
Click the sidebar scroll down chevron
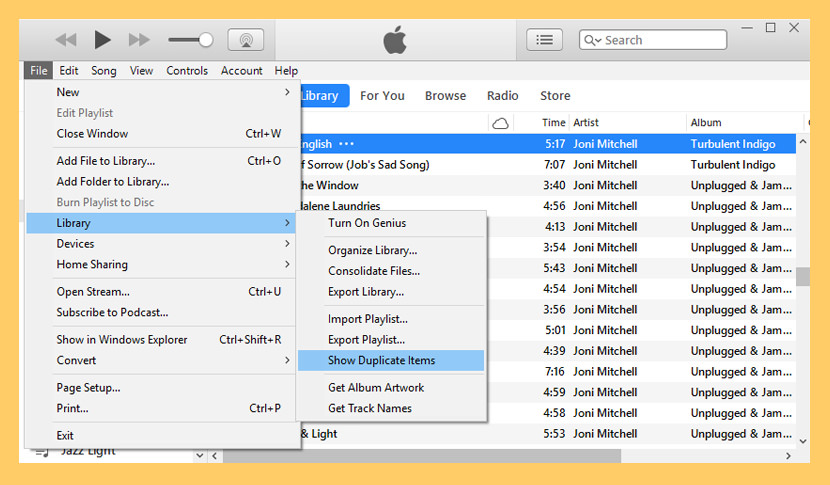click(x=200, y=455)
